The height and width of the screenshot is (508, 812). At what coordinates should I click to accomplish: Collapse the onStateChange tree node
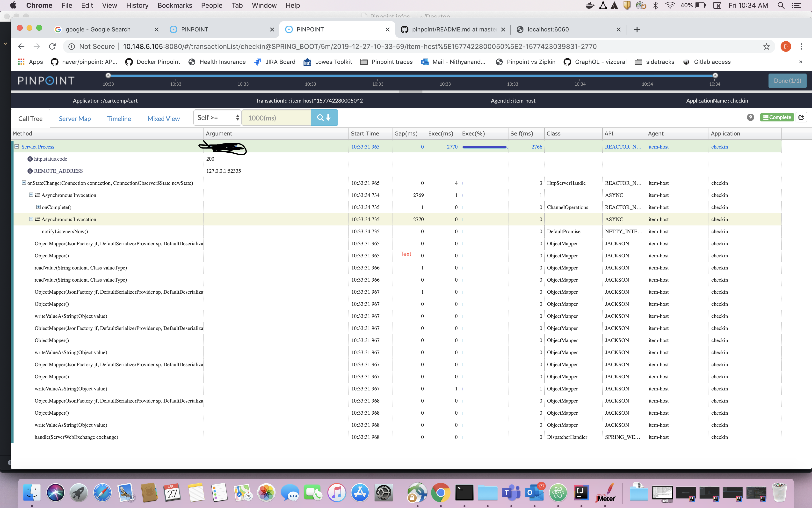click(x=24, y=183)
